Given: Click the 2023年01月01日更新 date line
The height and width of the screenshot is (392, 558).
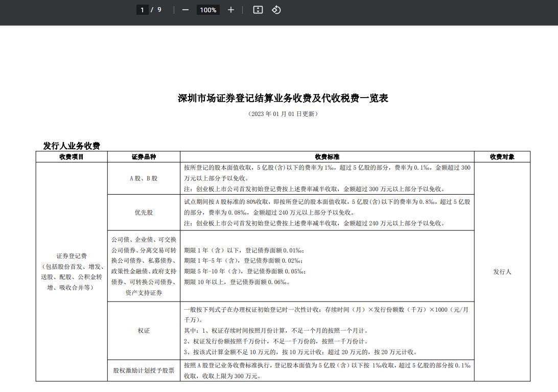Looking at the screenshot, I should pos(283,114).
